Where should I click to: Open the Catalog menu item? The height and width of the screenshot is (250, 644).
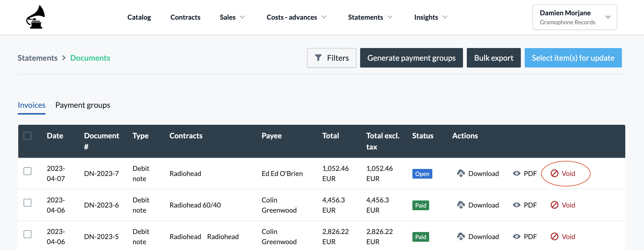pyautogui.click(x=139, y=17)
